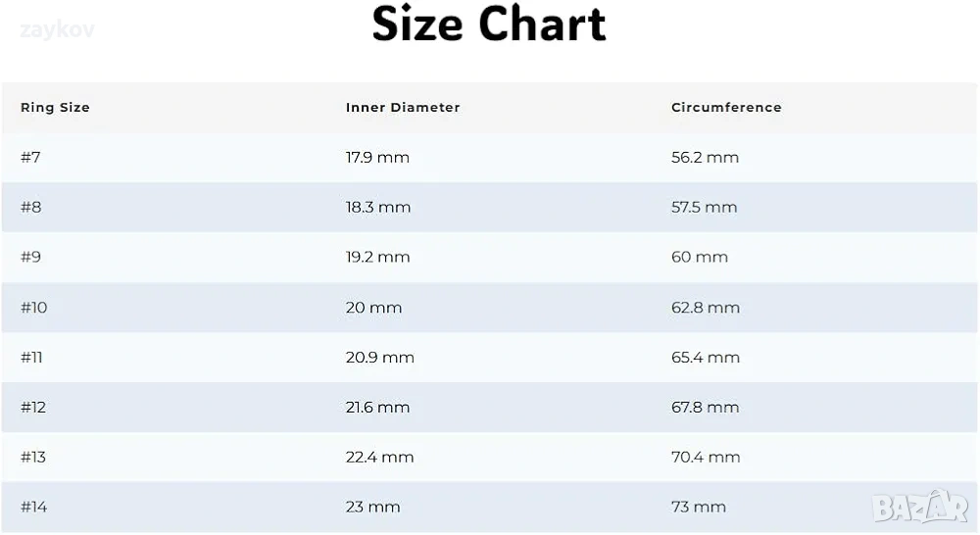Click ring size #13 cell
The width and height of the screenshot is (980, 535).
[x=33, y=458]
